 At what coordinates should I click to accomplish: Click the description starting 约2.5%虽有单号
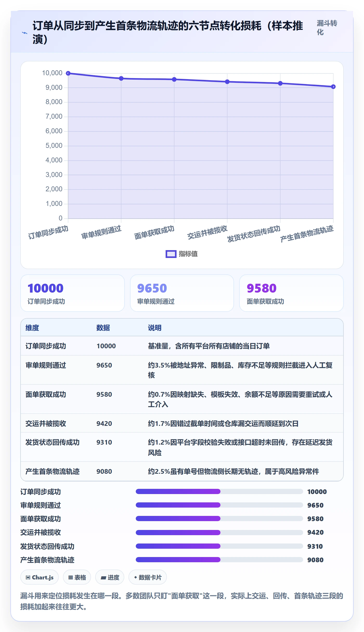[233, 471]
